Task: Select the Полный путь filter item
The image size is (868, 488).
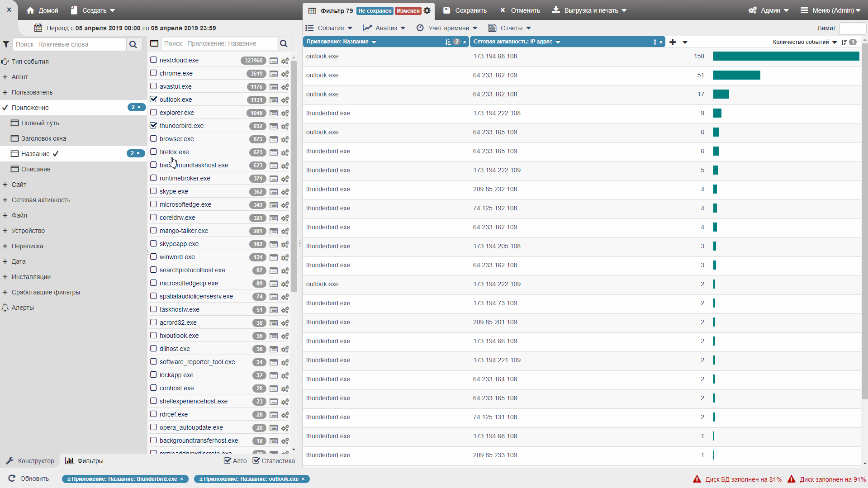Action: pos(40,123)
